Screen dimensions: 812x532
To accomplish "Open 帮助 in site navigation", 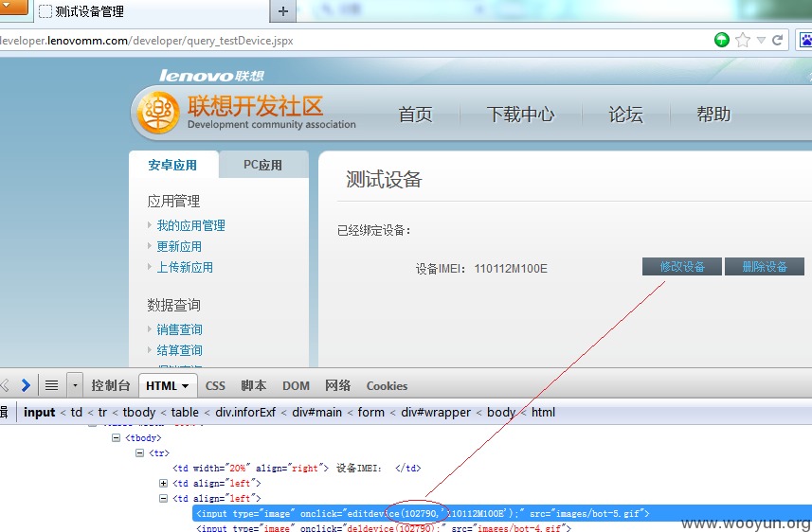I will [x=713, y=114].
